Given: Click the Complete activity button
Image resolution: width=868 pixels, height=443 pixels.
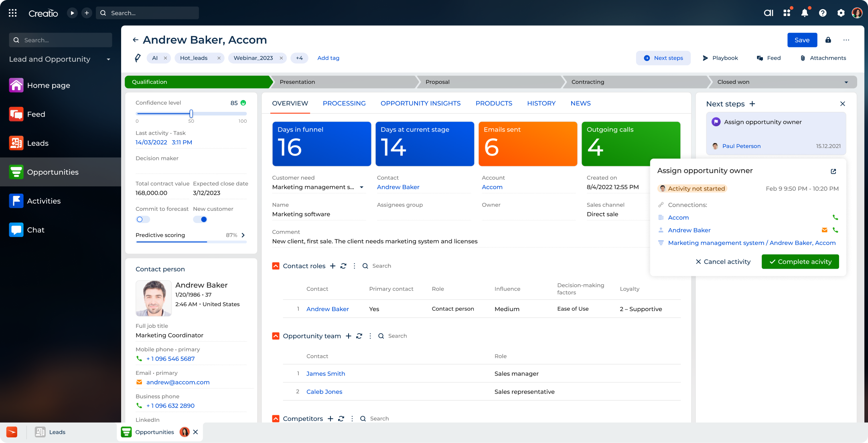Looking at the screenshot, I should click(x=800, y=262).
